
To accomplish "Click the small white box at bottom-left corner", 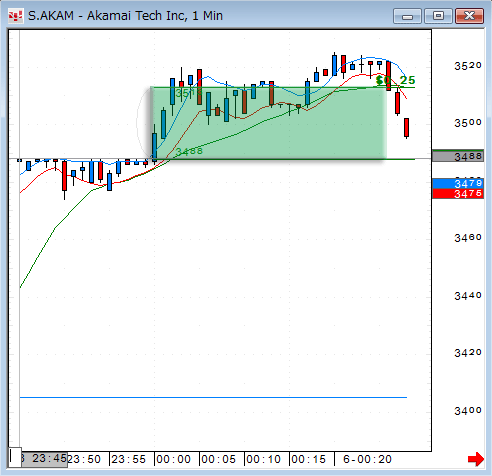I will 15,457.
